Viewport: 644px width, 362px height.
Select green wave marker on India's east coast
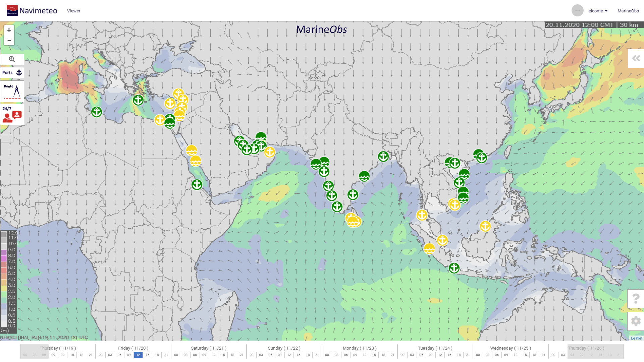point(364,176)
